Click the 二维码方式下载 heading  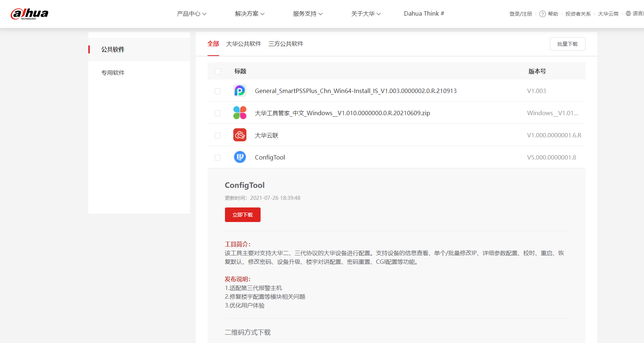248,332
